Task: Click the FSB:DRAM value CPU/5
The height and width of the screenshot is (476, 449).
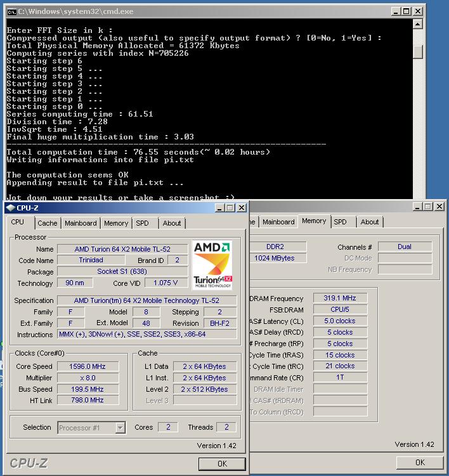Action: [x=340, y=309]
